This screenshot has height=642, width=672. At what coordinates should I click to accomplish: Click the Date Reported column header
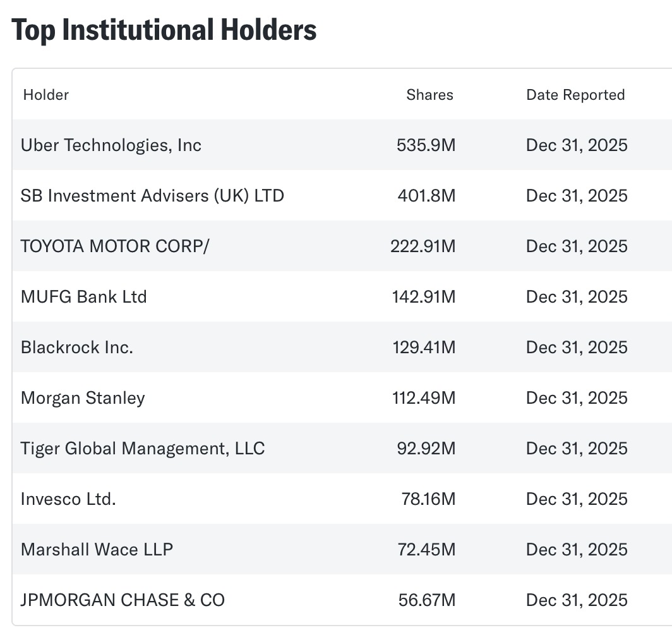coord(575,95)
